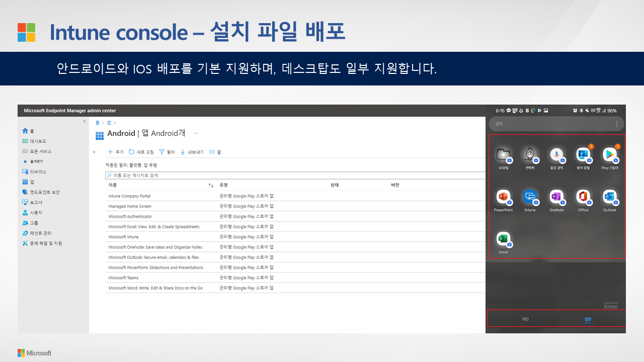Screen dimensions: 644x362
Task: Select 그룹 in the sidebar
Action: click(30, 223)
